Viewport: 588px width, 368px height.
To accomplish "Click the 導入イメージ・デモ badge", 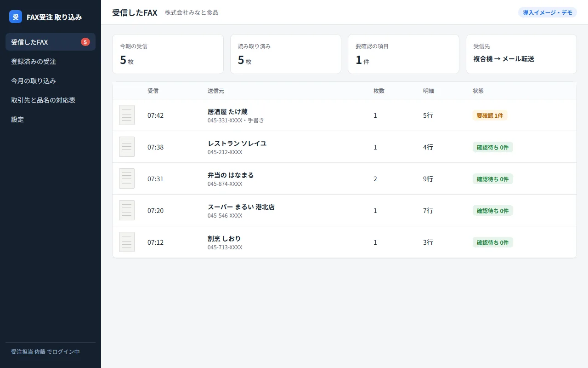I will (x=548, y=12).
